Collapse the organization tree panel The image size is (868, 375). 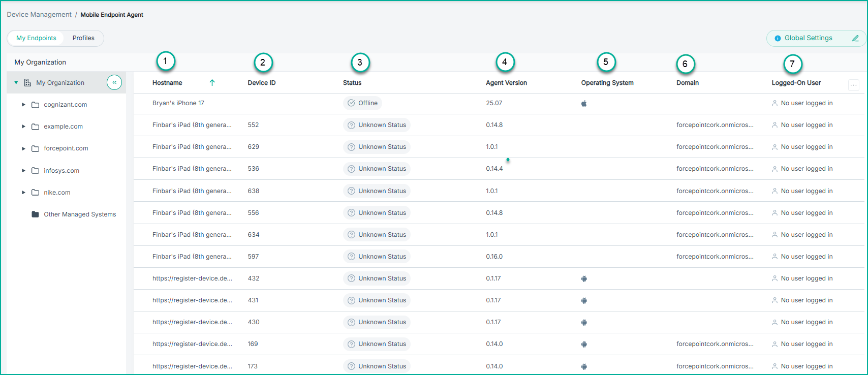(114, 82)
